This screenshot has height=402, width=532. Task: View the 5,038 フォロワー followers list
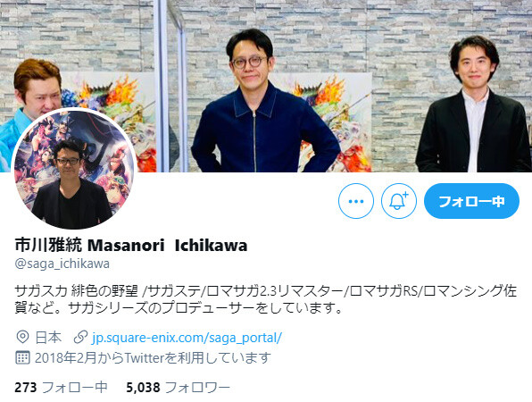[x=179, y=388]
